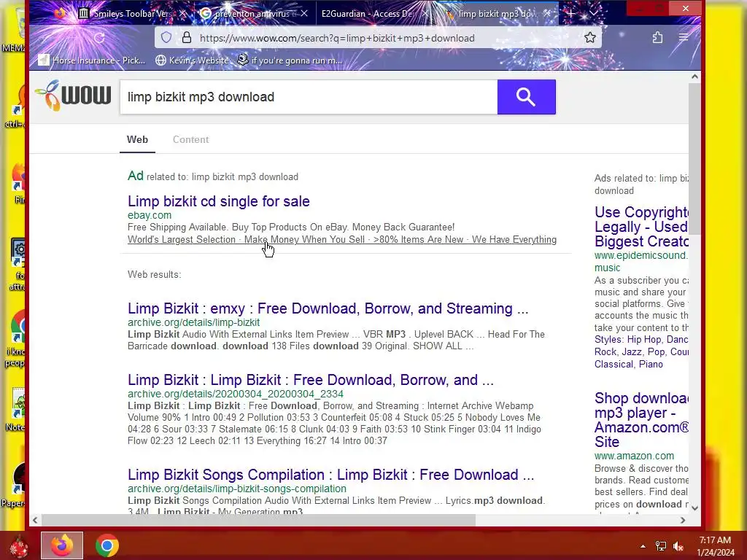Click the horizontal scrollbar right arrow
Screen dimensions: 747x560
click(683, 521)
